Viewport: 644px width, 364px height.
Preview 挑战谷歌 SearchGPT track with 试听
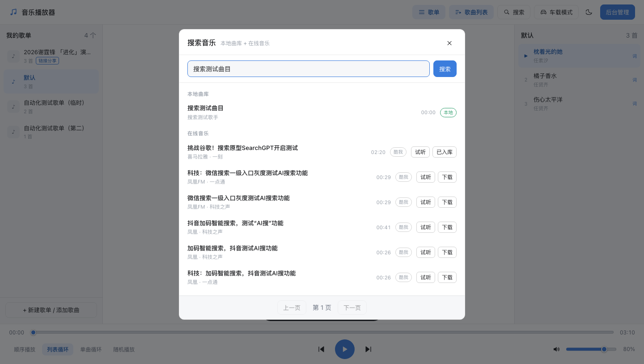point(420,152)
